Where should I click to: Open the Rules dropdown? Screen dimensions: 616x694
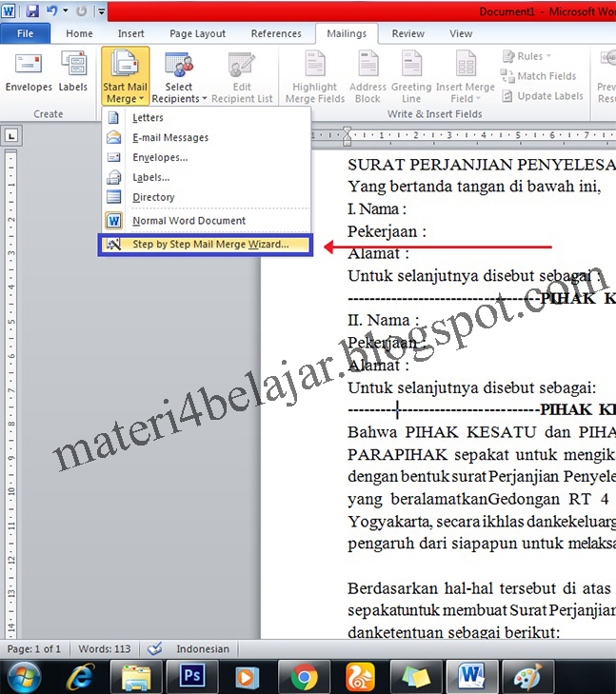[527, 56]
